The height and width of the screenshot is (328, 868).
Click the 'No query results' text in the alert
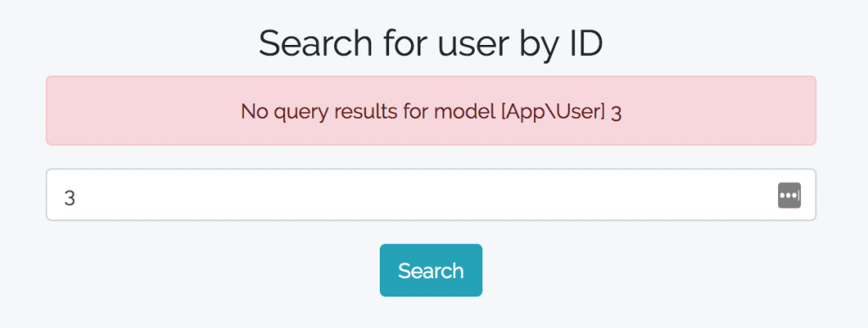pos(310,112)
